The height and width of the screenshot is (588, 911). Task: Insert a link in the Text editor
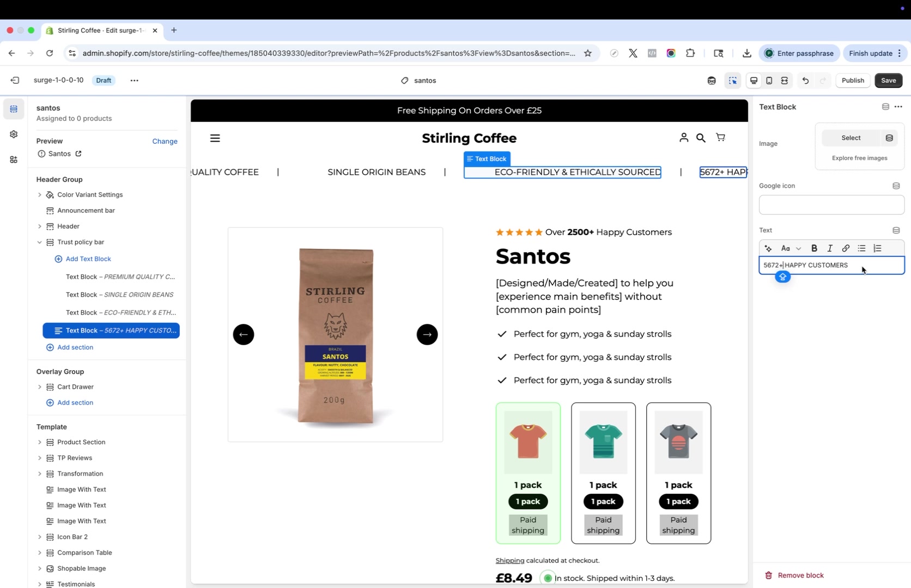coord(846,248)
